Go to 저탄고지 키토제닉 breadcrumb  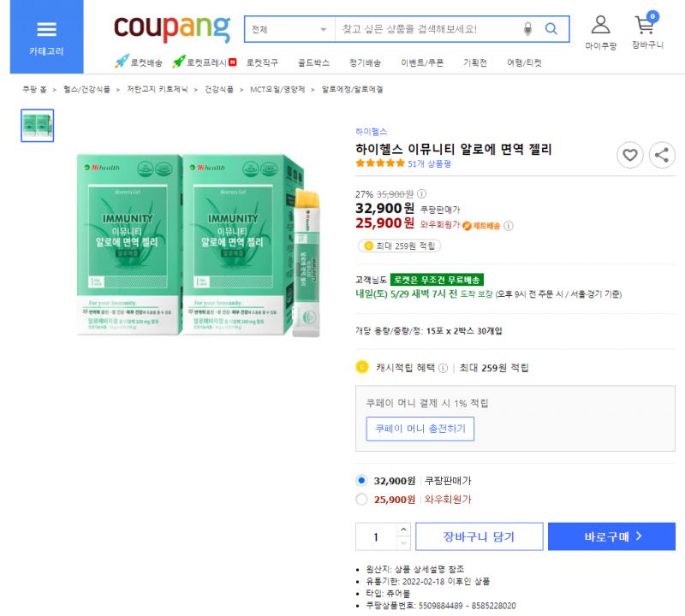(x=158, y=90)
